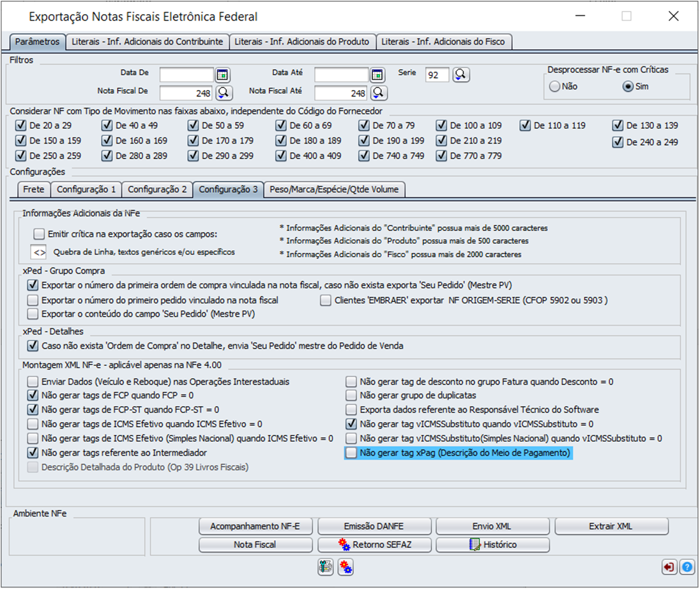Open the calendar picker for Data Até

(377, 75)
